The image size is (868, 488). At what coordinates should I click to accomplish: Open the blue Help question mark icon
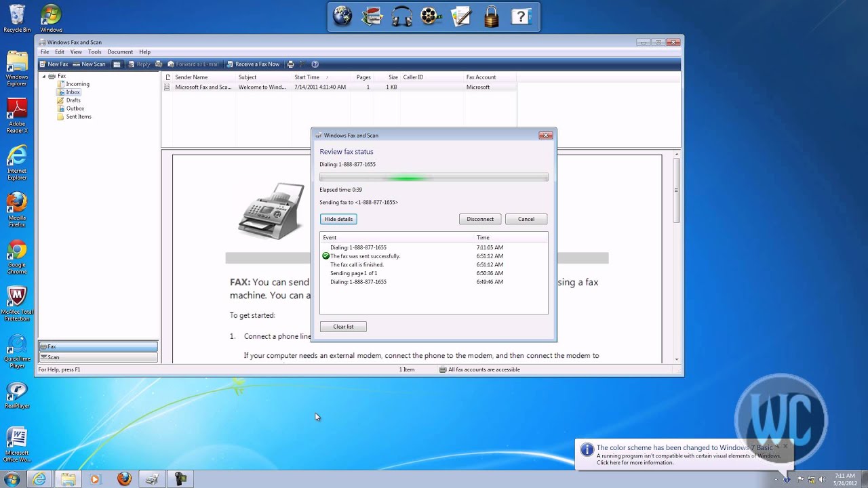315,64
